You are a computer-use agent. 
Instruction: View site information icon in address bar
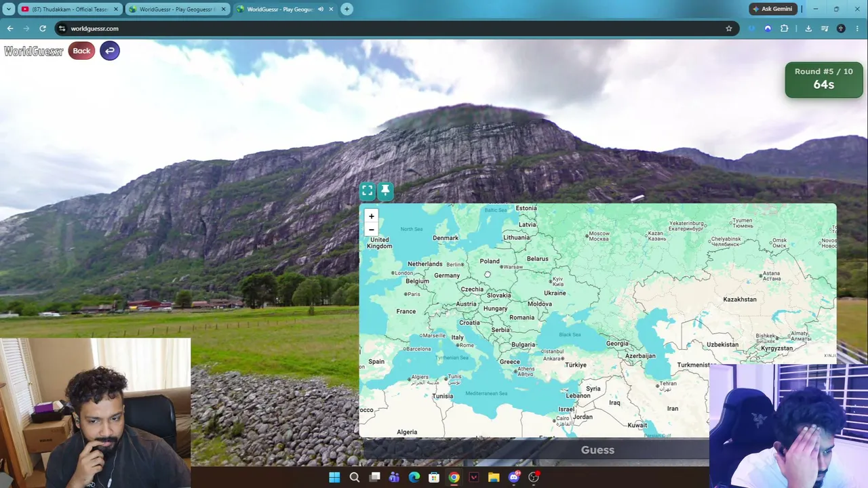62,28
